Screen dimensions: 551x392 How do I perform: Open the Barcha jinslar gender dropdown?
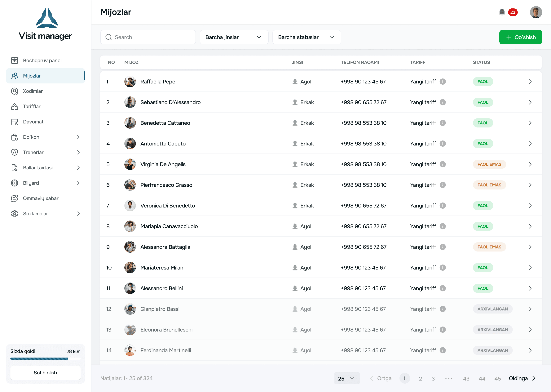tap(234, 37)
